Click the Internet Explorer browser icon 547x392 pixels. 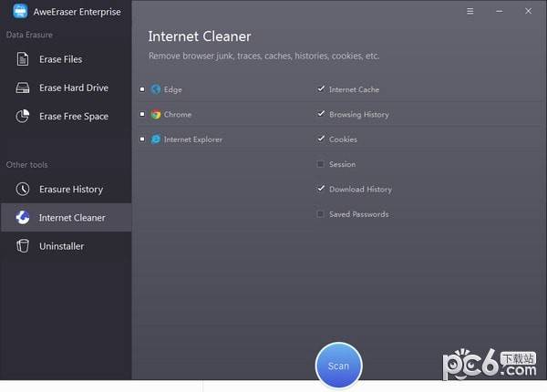[156, 139]
